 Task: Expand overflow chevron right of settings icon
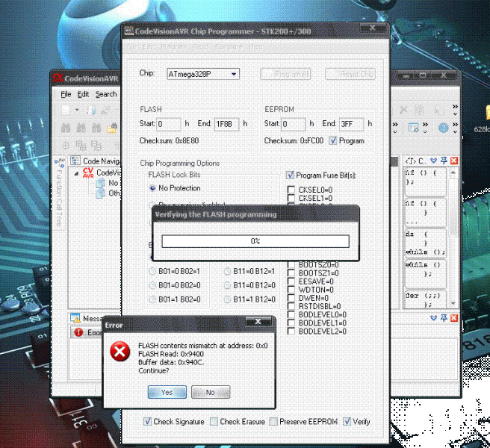point(425,128)
